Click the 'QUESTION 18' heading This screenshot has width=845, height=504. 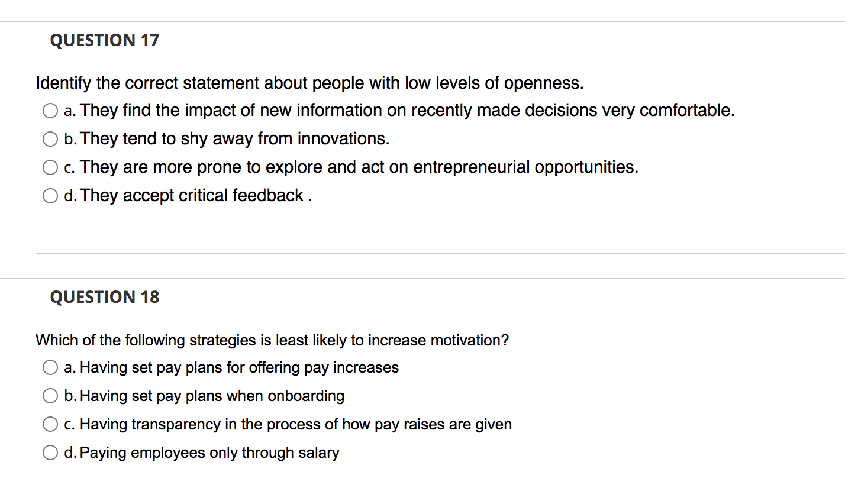click(105, 297)
